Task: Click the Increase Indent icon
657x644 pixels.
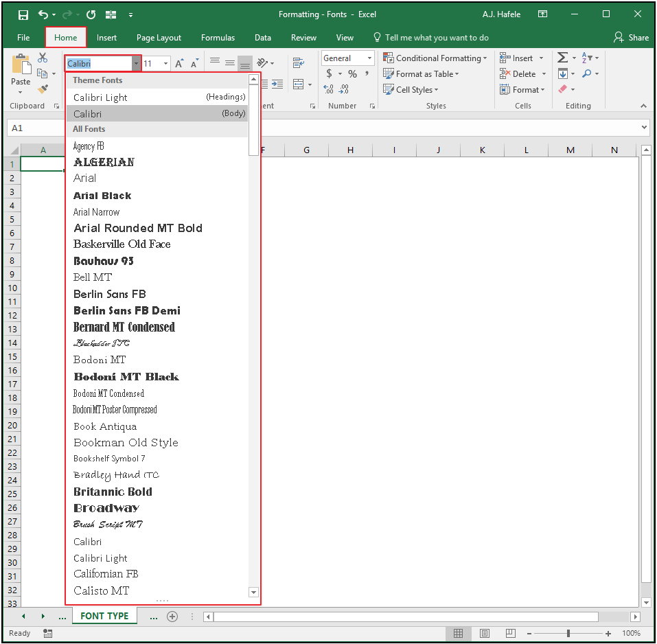Action: (x=277, y=84)
